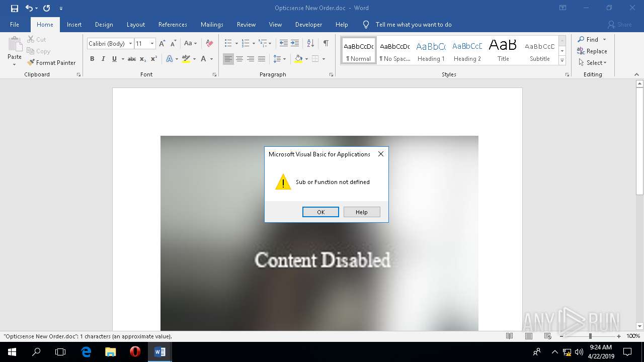Open the font size dropdown
644x362 pixels.
[152, 44]
